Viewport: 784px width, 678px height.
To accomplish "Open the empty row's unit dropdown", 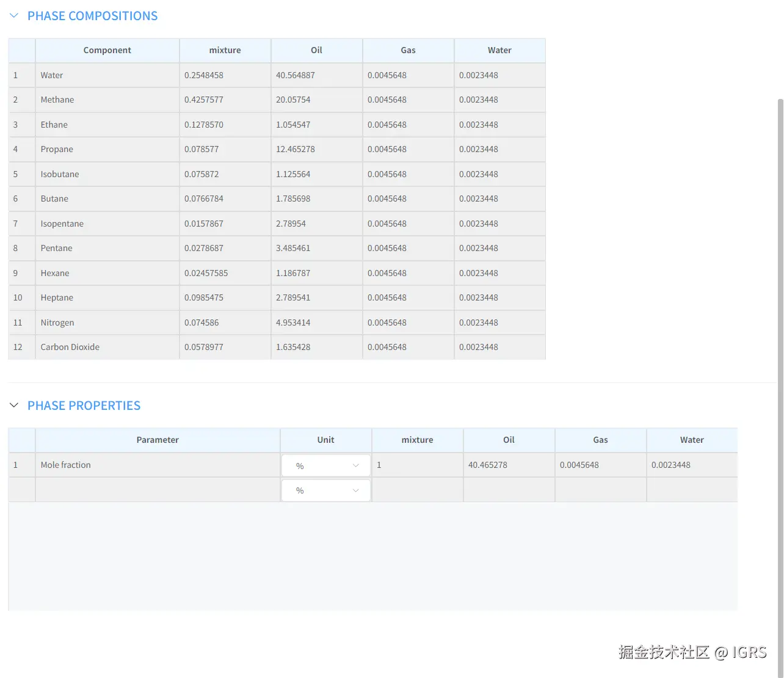I will tap(326, 490).
